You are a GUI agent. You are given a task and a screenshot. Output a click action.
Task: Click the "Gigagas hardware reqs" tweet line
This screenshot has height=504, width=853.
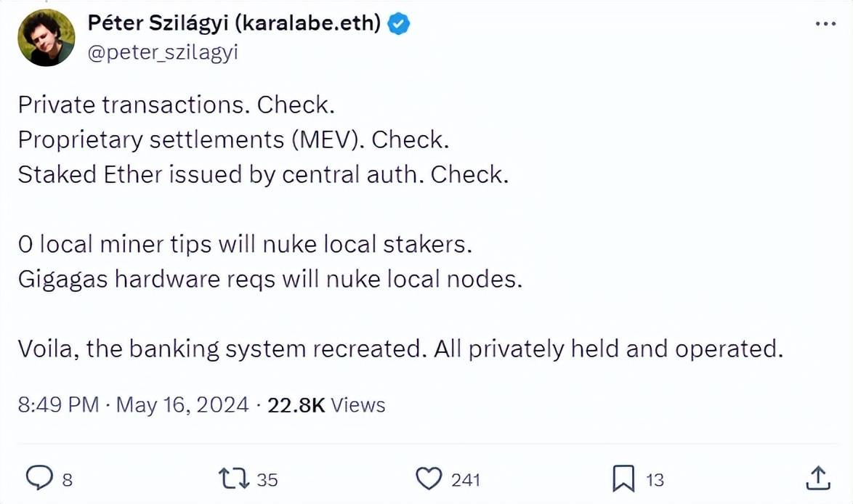pos(270,280)
